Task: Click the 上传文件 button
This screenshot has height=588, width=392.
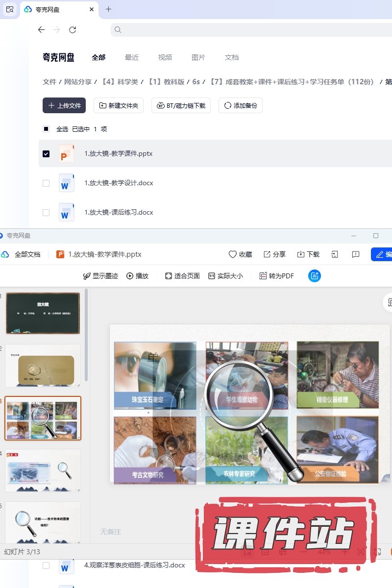Action: coord(64,105)
